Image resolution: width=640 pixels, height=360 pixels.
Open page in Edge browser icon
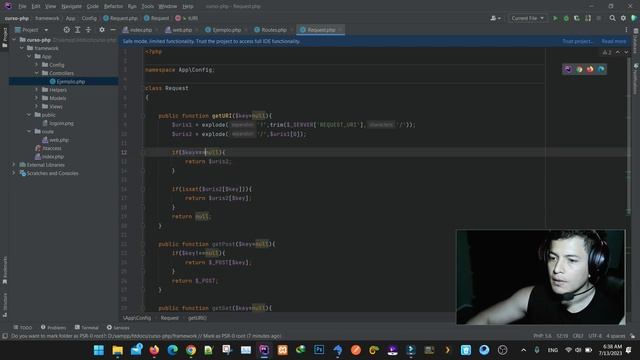[601, 69]
